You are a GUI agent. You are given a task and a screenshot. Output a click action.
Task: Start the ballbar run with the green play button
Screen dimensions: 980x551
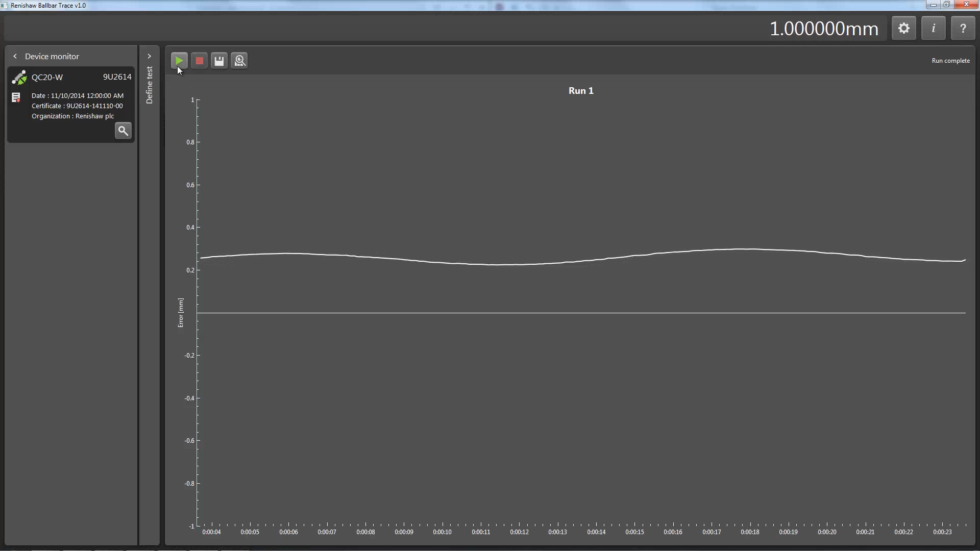point(179,61)
